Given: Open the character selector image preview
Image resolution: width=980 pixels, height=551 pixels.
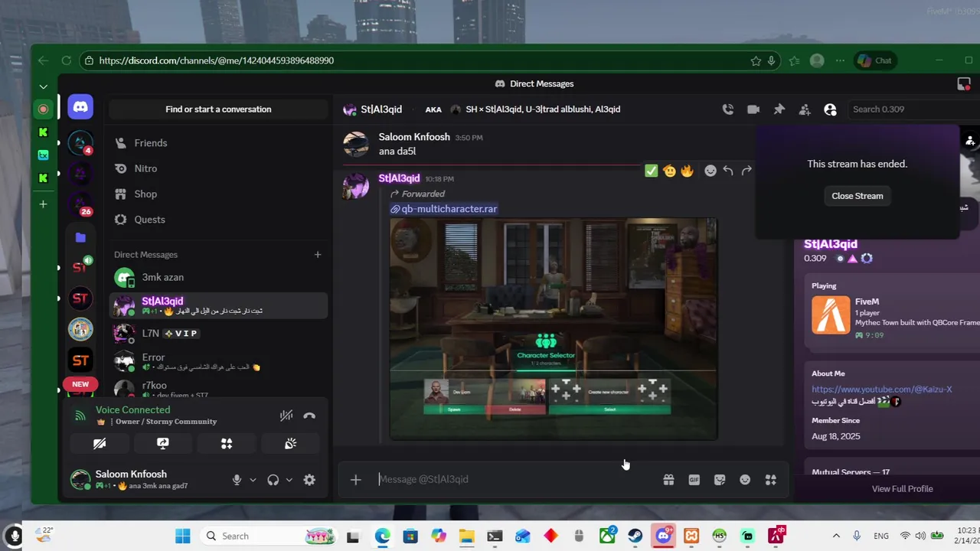Looking at the screenshot, I should tap(554, 329).
